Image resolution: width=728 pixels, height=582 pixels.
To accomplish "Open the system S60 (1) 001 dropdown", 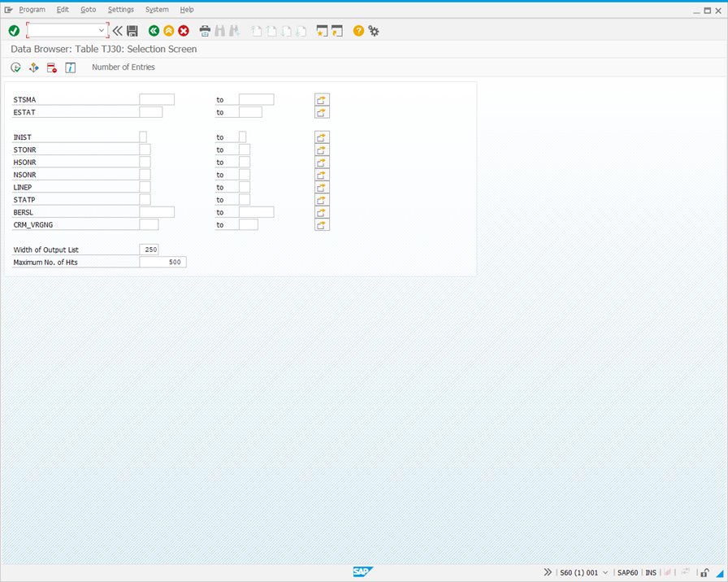I will click(604, 572).
